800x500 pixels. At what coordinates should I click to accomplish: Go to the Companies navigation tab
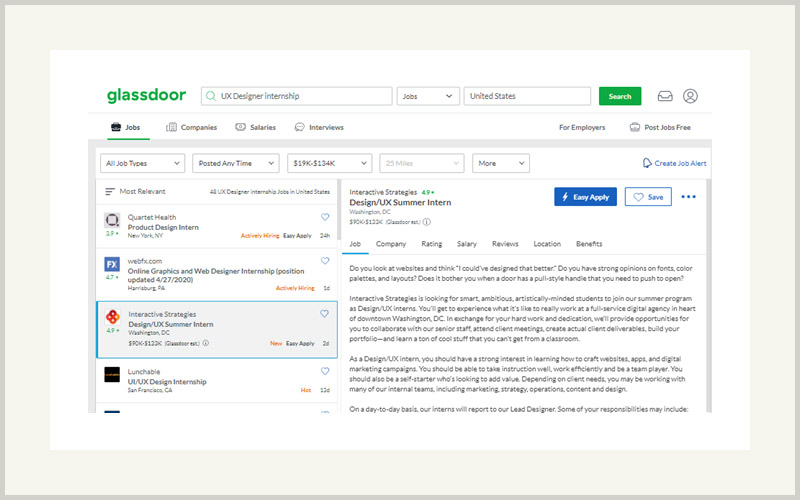click(192, 127)
